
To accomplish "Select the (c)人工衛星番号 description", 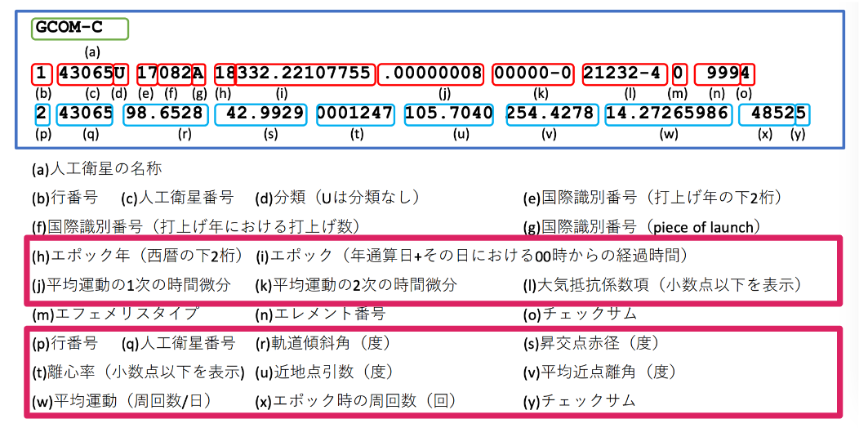I will click(x=177, y=198).
